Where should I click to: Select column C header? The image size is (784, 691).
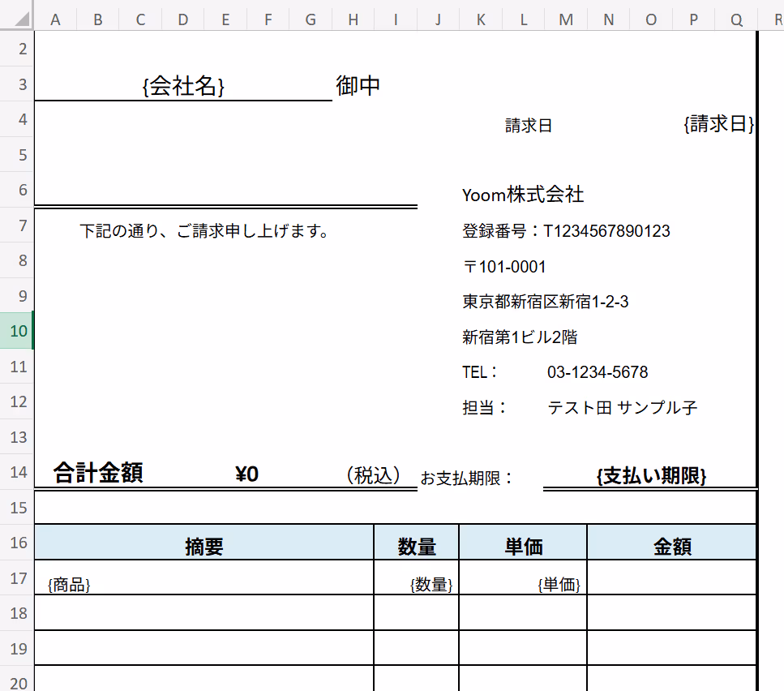tap(140, 19)
